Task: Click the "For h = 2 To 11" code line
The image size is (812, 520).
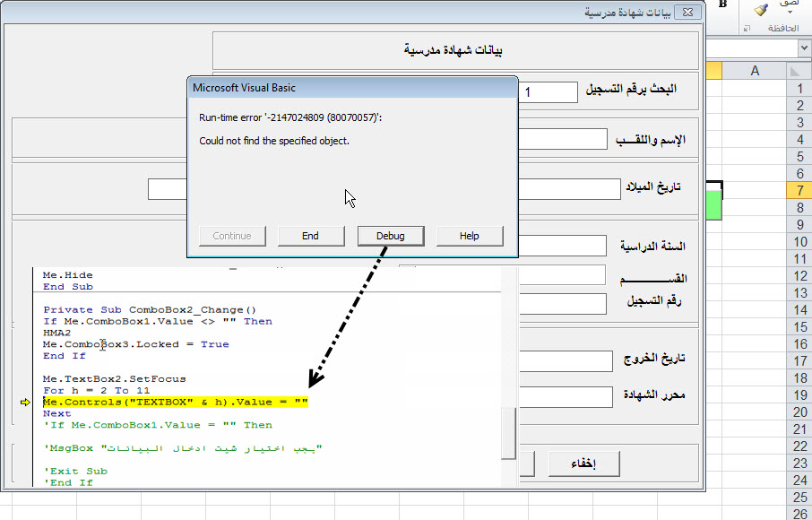Action: (96, 391)
